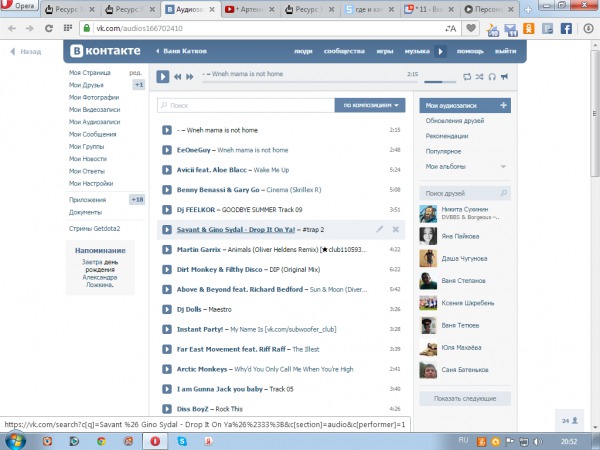Viewport: 600px width, 450px height.
Task: Delete the Savant & Gino Sydal track
Action: 396,229
